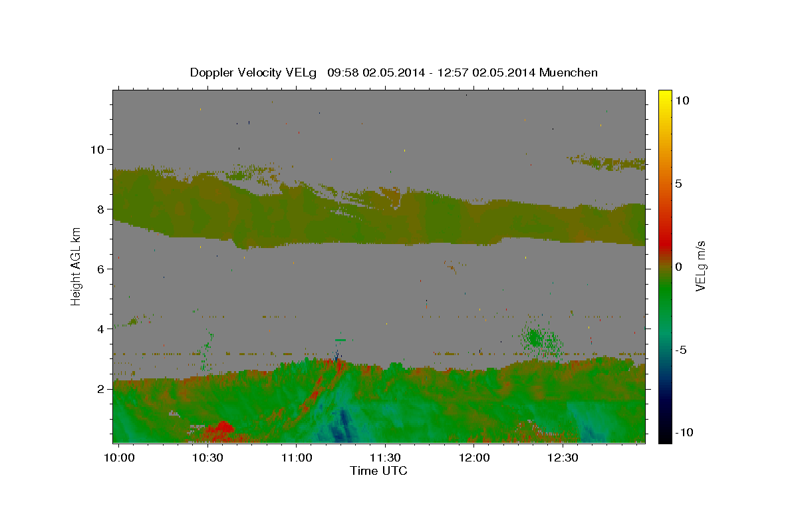Viewport: 798px width, 532px height.
Task: Click the colorbar value 5
Action: 679,184
